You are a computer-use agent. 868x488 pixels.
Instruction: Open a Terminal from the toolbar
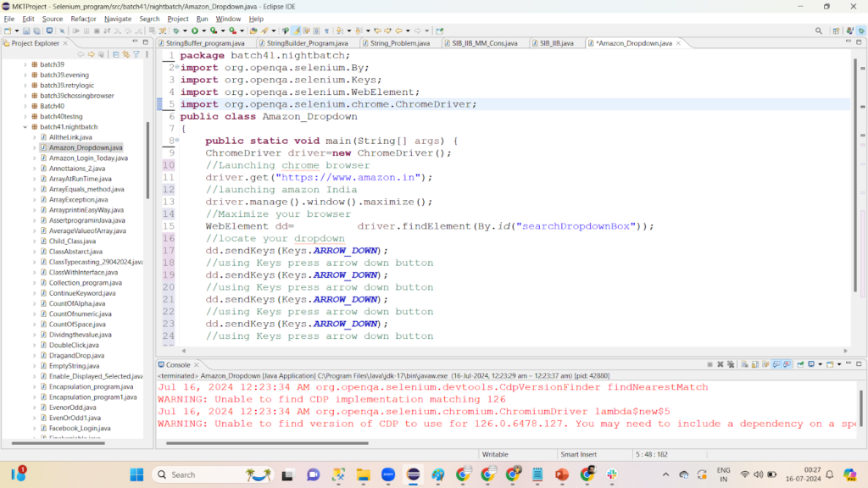coord(49,31)
